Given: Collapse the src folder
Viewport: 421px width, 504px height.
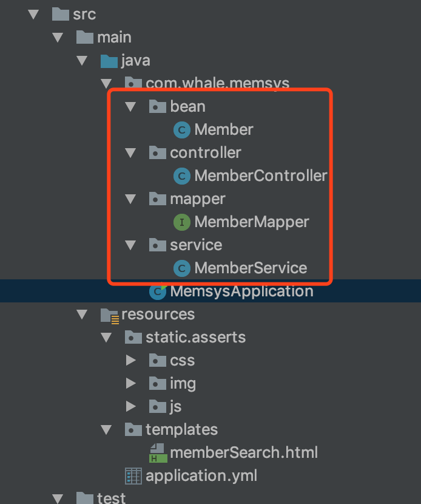Looking at the screenshot, I should tap(33, 13).
